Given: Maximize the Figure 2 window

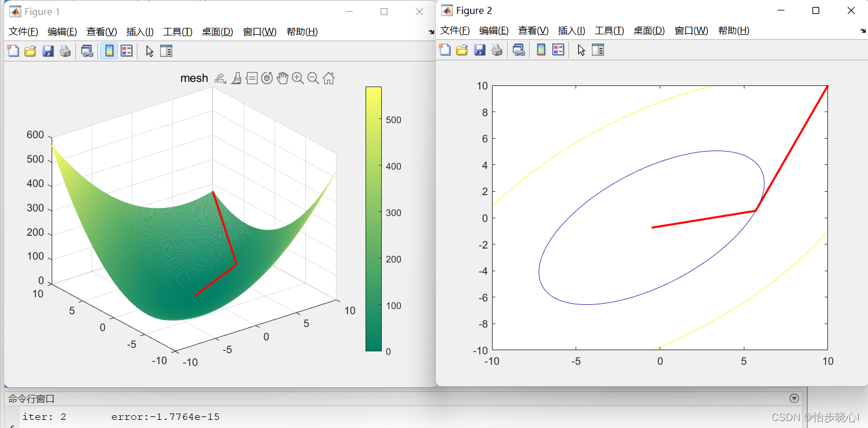Looking at the screenshot, I should (x=816, y=10).
